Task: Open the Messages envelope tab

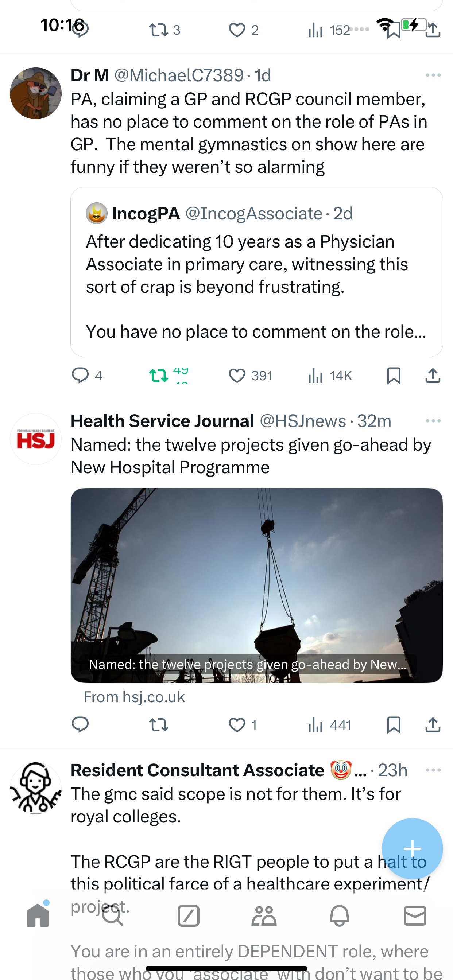Action: point(415,915)
